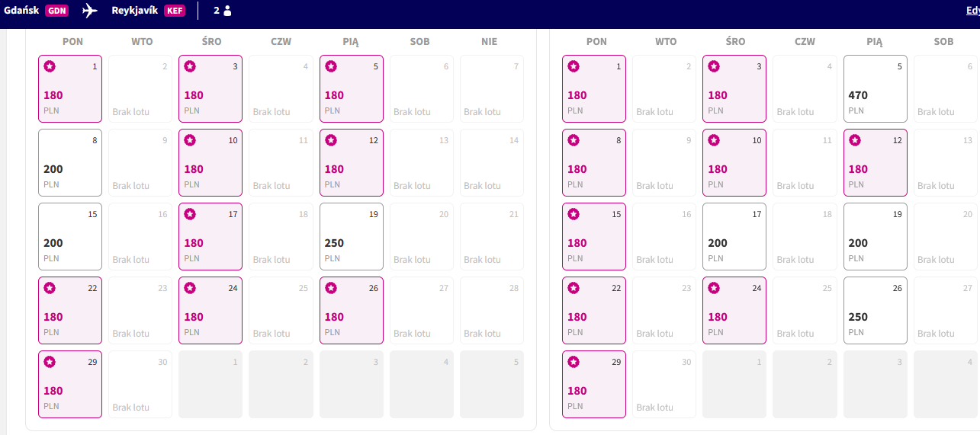The height and width of the screenshot is (435, 980).
Task: Choose left calendar day 19 at 250 PLN
Action: (351, 236)
